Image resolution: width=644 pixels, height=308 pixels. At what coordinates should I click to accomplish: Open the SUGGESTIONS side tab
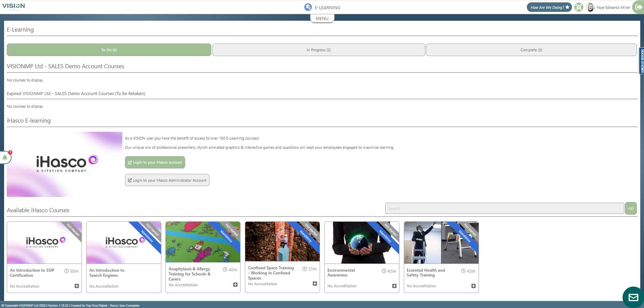642,60
